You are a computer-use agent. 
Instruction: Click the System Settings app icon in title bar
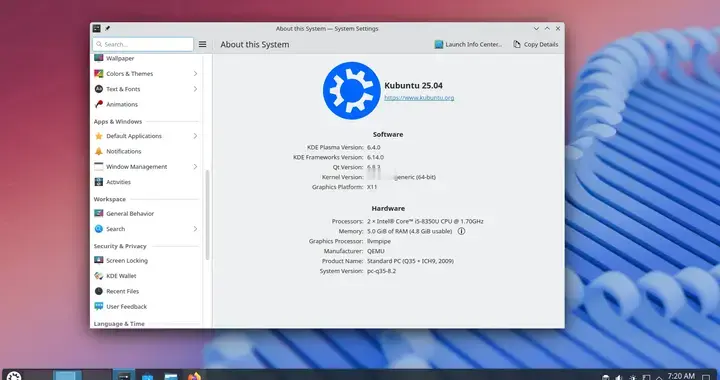[x=96, y=28]
